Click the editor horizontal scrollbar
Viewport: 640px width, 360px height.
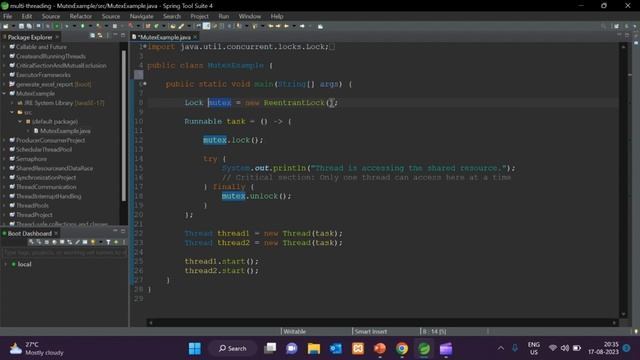(382, 322)
